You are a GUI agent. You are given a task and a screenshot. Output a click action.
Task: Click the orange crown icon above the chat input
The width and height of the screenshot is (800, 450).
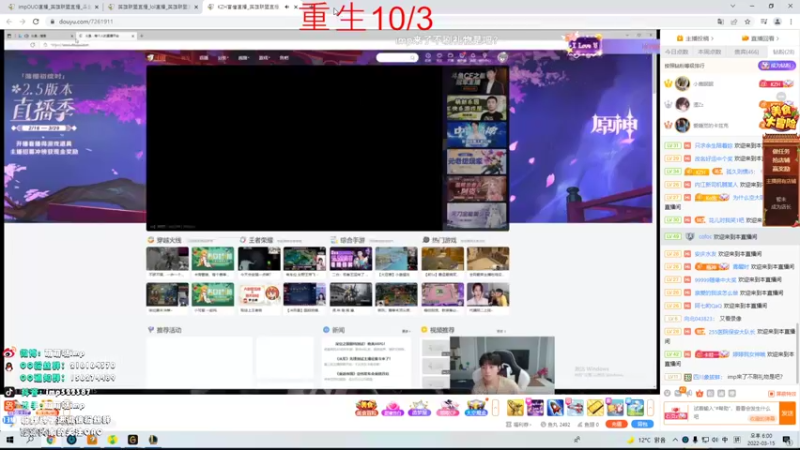tap(699, 393)
